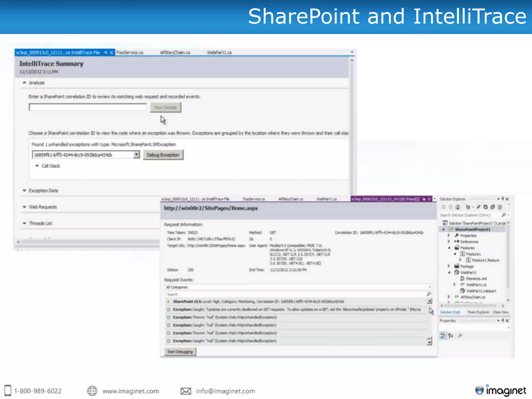532x399 pixels.
Task: Click the envelope icon in footer
Action: 186,391
